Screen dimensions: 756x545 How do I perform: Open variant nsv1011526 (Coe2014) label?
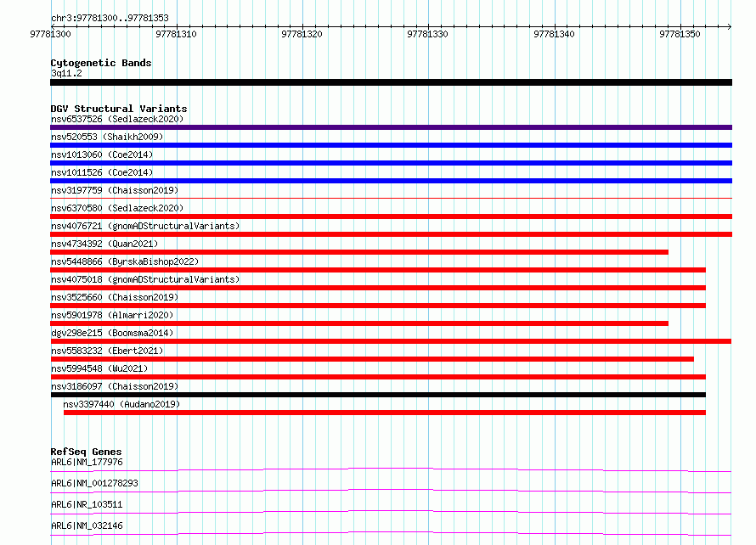(x=102, y=172)
